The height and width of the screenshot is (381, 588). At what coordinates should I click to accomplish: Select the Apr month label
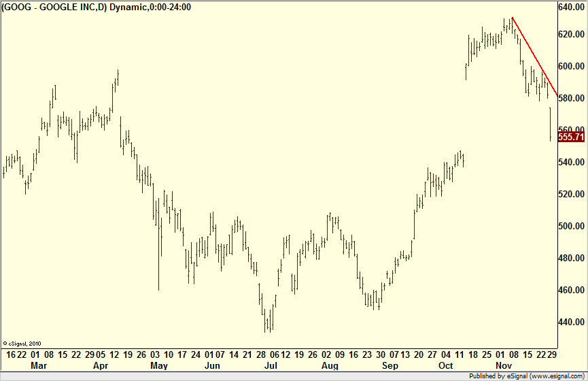click(101, 366)
